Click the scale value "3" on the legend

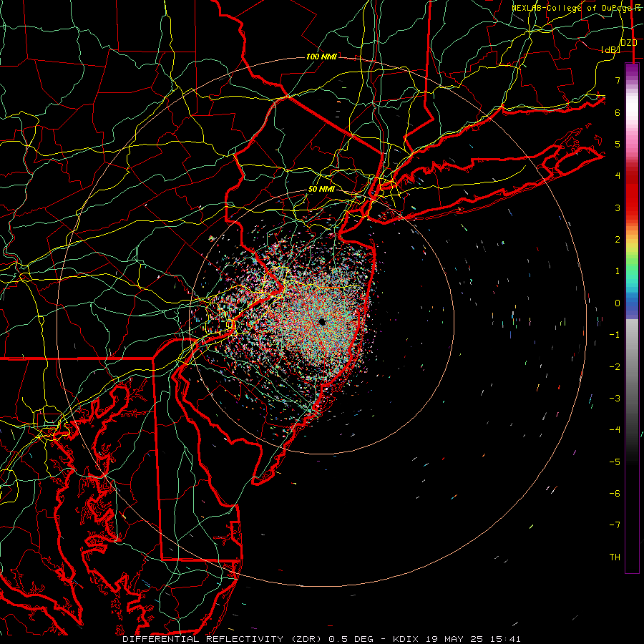[x=618, y=208]
